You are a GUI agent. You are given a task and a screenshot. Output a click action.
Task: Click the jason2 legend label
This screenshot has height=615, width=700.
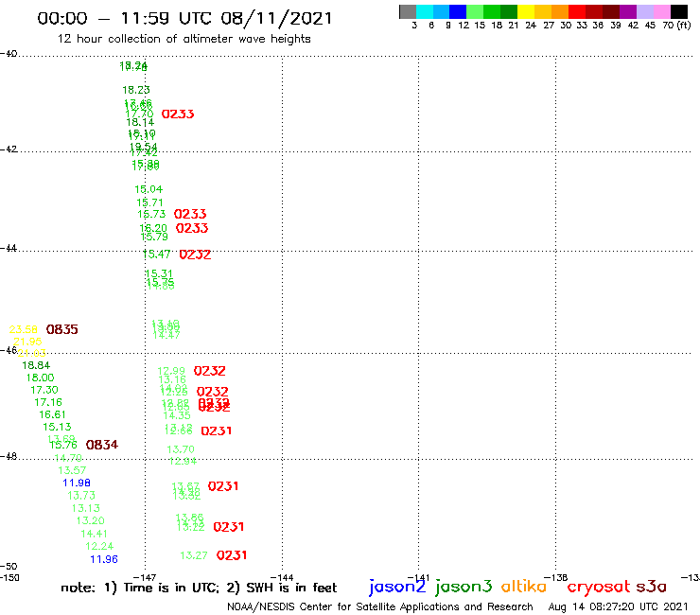(x=397, y=587)
